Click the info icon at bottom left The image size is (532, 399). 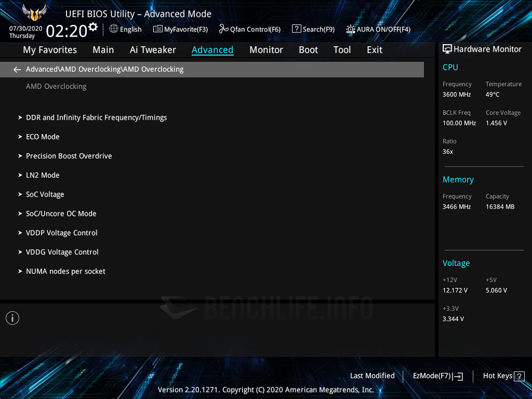click(12, 318)
